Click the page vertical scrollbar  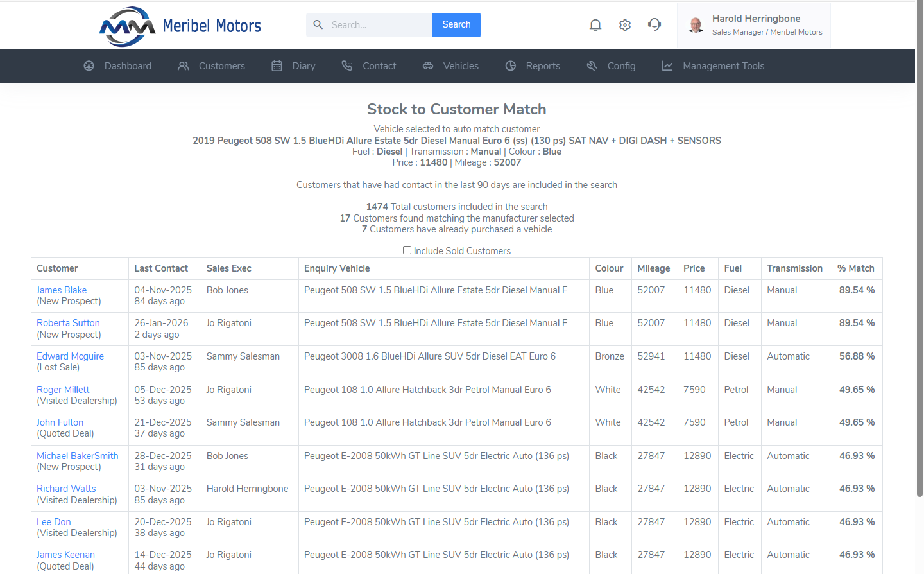point(920,257)
